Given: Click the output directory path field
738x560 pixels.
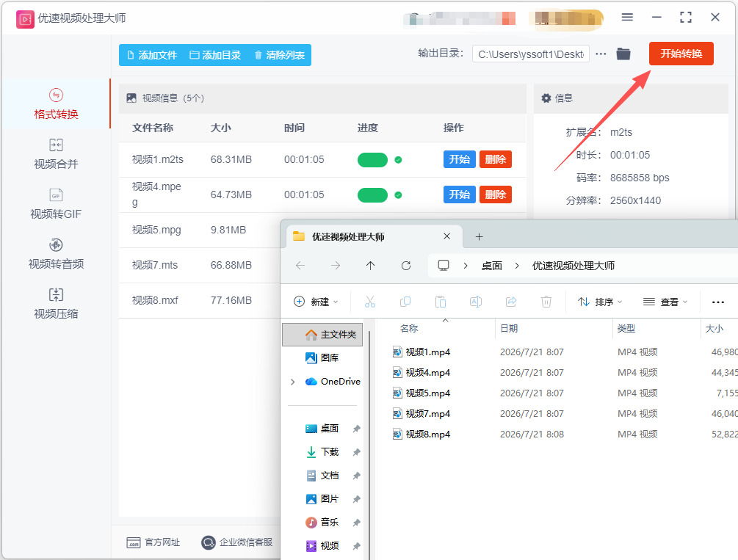Looking at the screenshot, I should point(531,54).
